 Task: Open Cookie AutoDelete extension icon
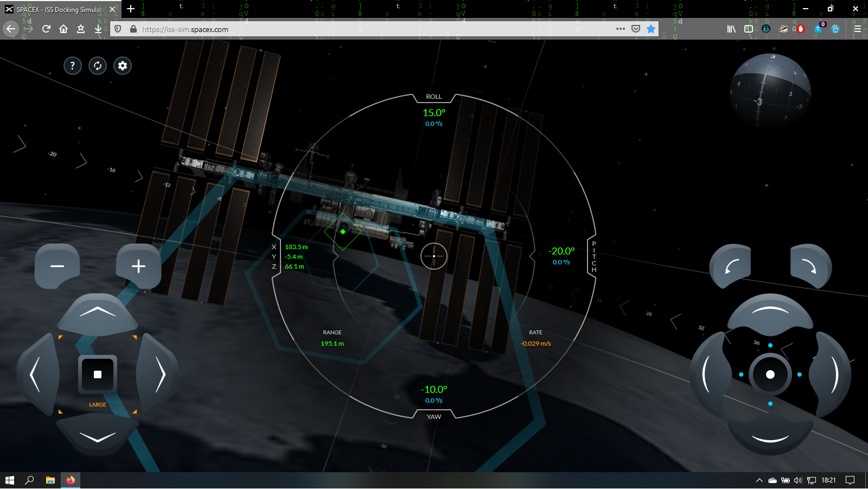(835, 29)
